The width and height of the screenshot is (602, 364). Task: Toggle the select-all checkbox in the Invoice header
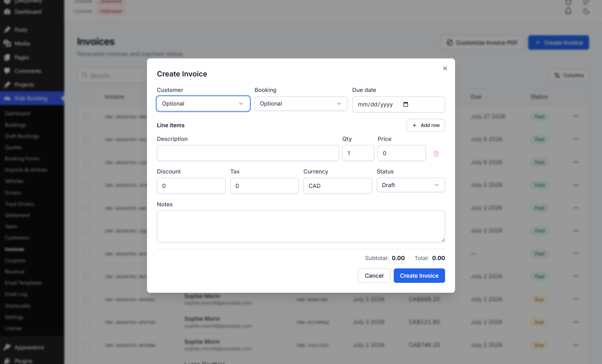(87, 96)
